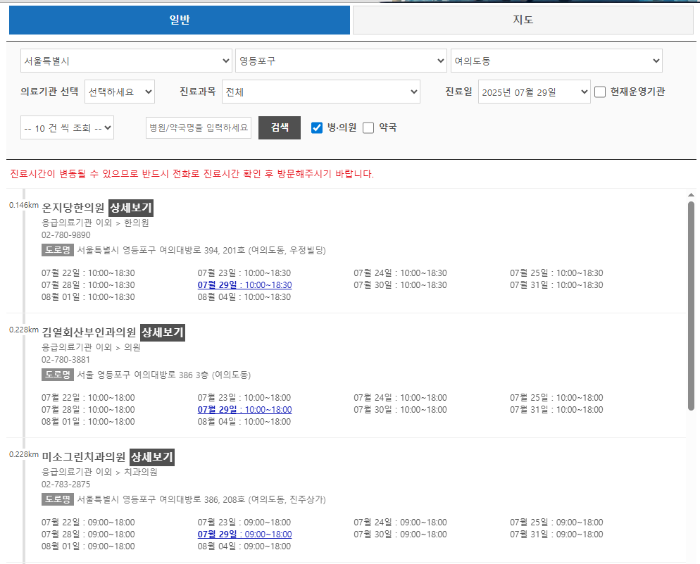Click the 온지당한의원 clinic name
The image size is (700, 564).
73,208
